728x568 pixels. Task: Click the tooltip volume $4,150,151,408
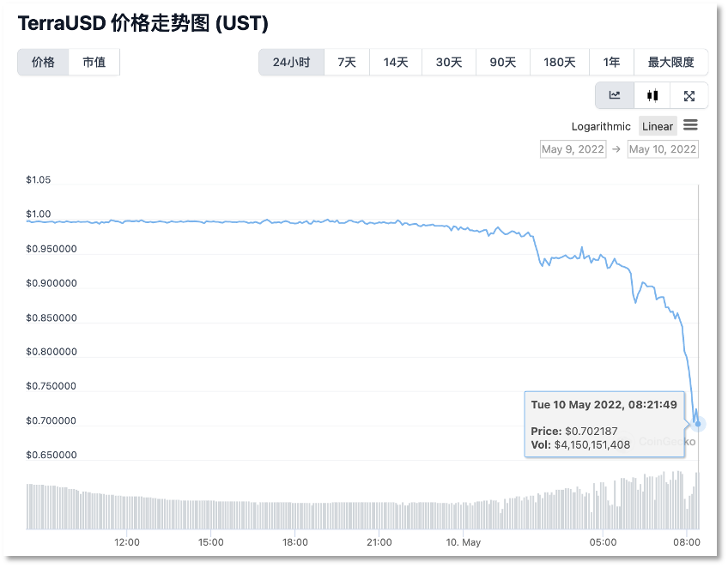[592, 445]
